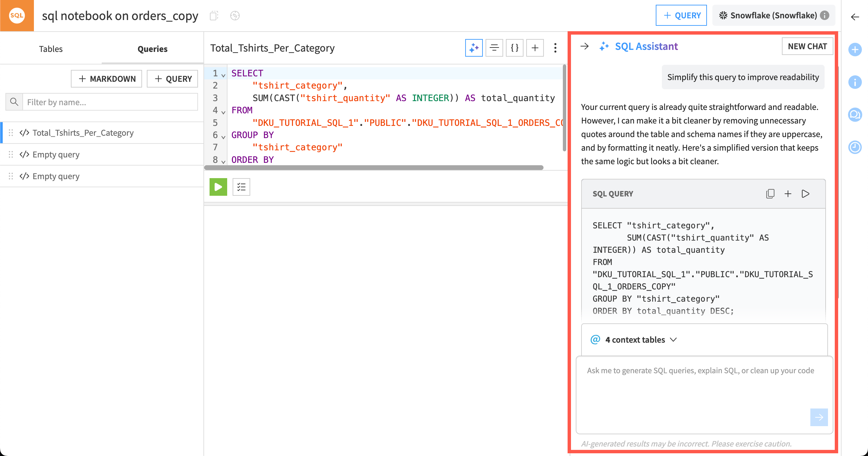Click the format query icon

click(x=494, y=48)
